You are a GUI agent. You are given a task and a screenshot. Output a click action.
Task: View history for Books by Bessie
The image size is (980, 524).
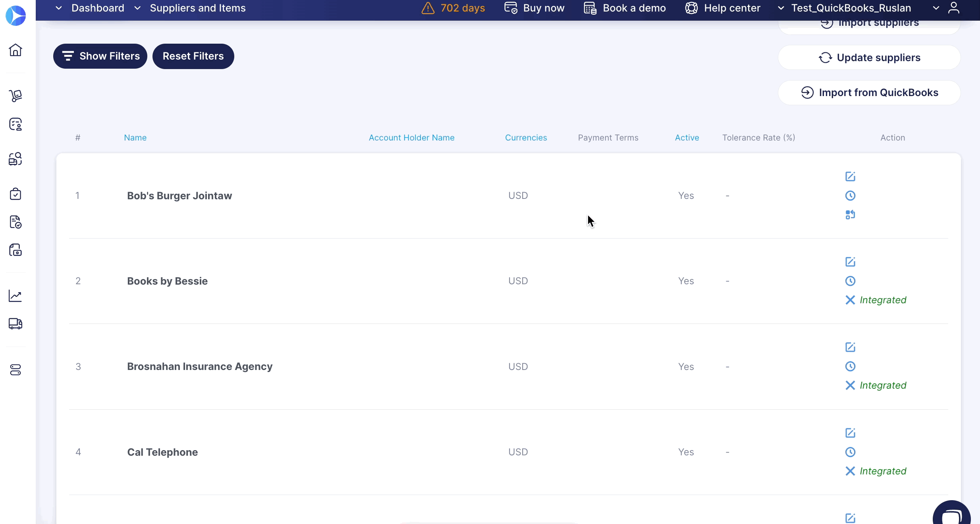850,281
